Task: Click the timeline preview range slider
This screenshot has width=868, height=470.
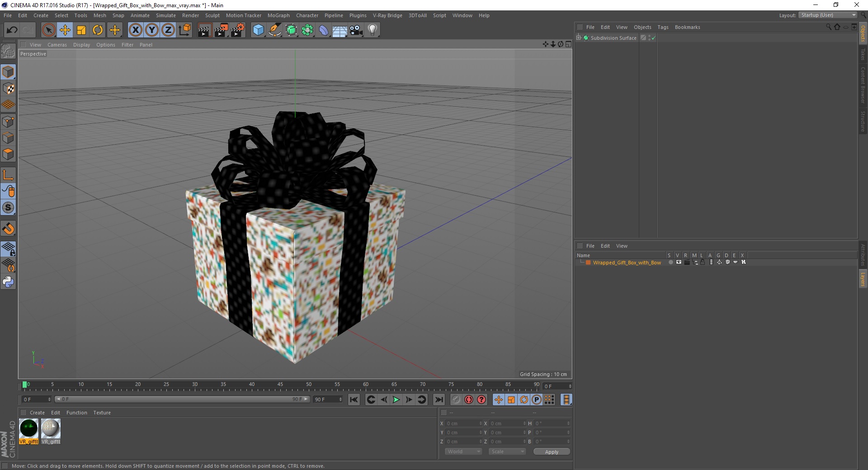Action: point(182,399)
